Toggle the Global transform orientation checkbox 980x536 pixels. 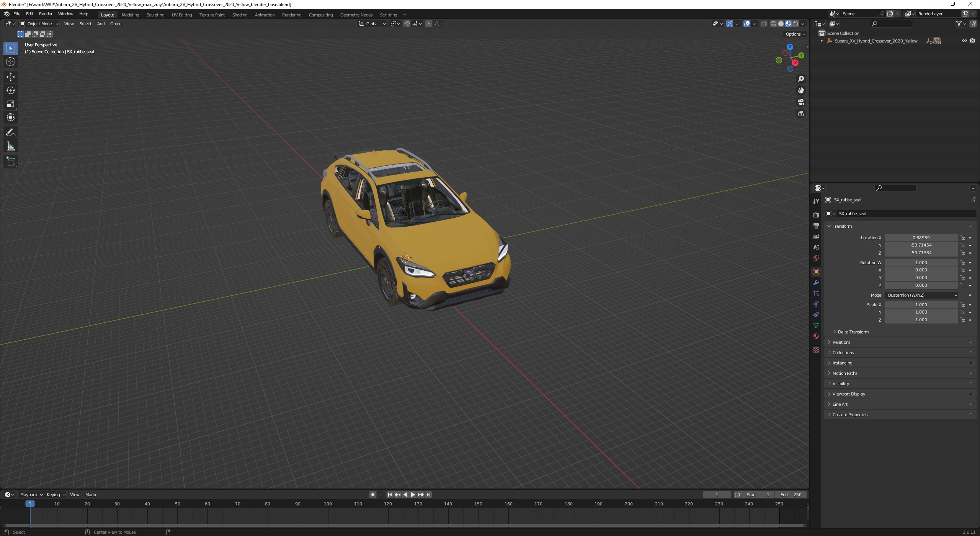(x=372, y=24)
